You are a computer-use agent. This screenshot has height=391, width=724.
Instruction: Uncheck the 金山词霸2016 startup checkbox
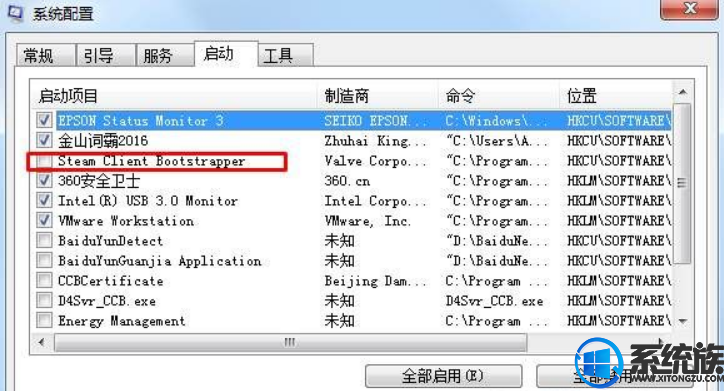(x=44, y=140)
